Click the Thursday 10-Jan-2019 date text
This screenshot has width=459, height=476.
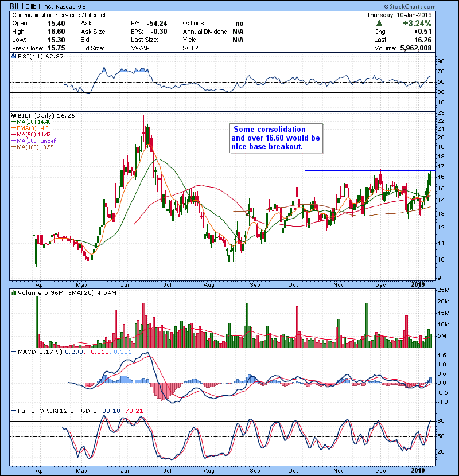[x=399, y=15]
